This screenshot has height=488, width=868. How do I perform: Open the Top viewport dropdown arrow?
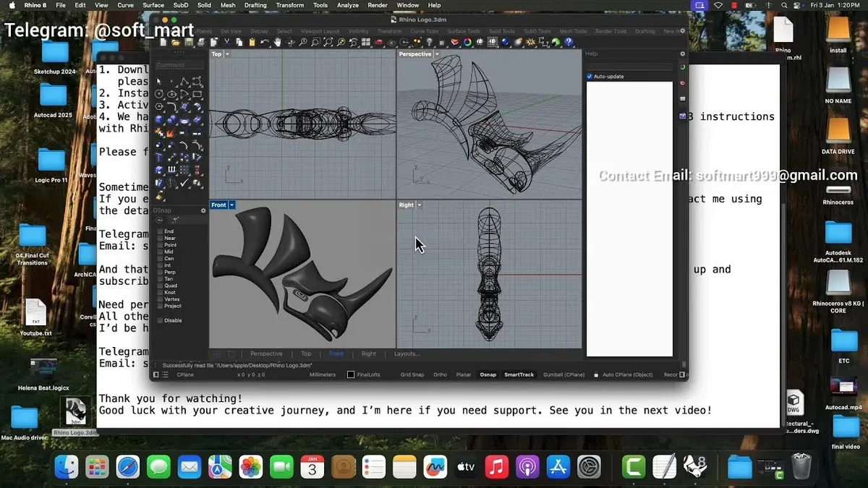[227, 54]
